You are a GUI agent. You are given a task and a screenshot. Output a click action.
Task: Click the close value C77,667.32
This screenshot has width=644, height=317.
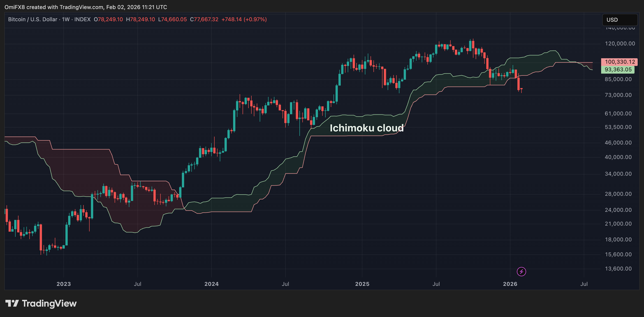[x=204, y=19]
